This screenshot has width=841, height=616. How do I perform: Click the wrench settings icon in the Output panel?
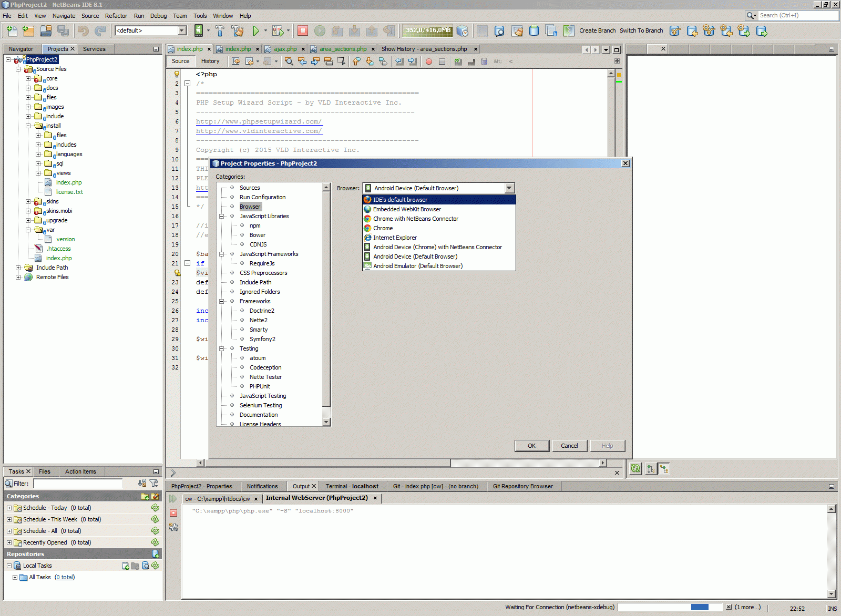pyautogui.click(x=173, y=527)
